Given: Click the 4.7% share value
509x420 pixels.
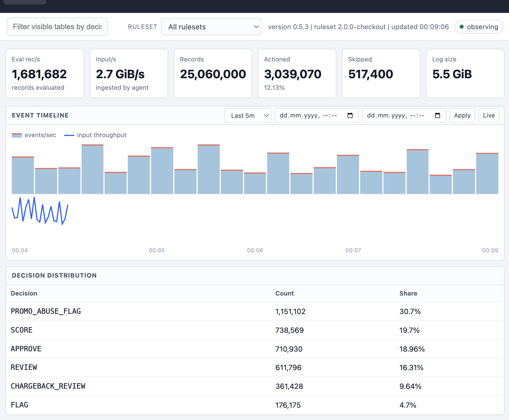Looking at the screenshot, I should 408,405.
